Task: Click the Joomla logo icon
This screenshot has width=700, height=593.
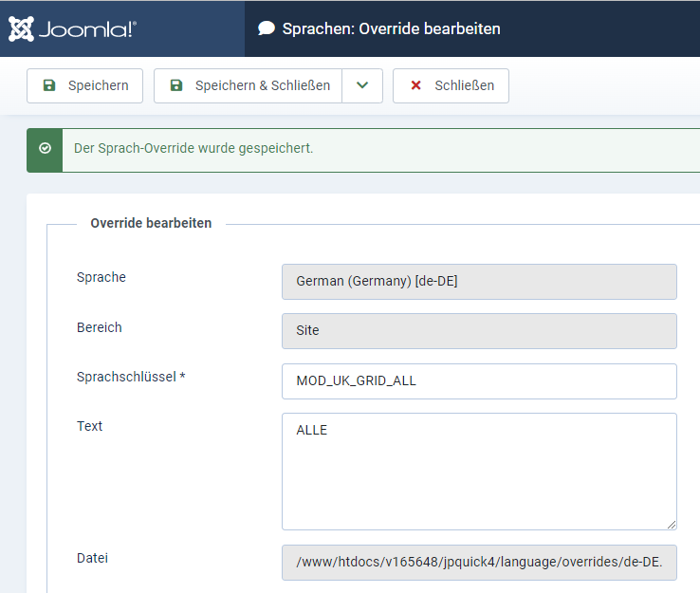Action: click(21, 29)
